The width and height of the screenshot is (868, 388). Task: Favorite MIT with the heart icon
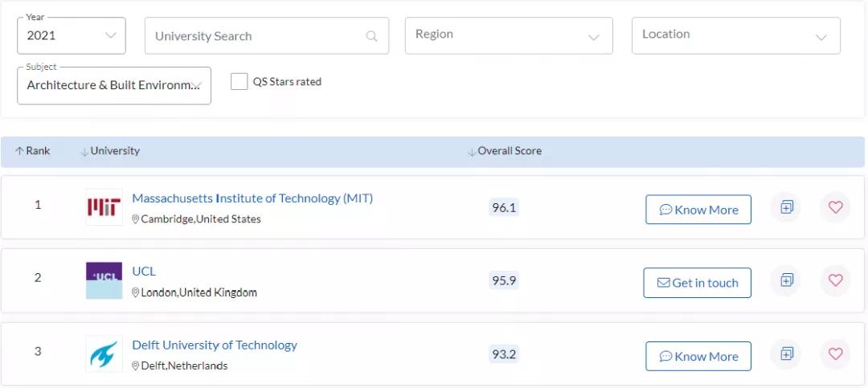[x=835, y=207]
